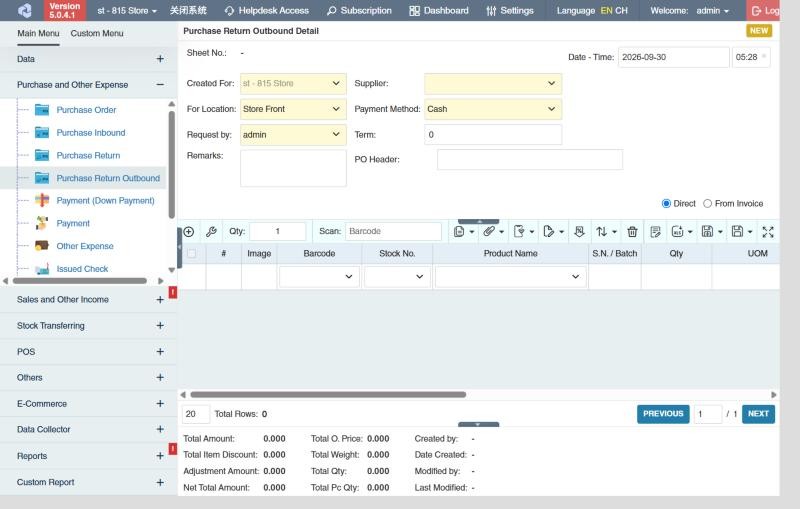The width and height of the screenshot is (800, 509).
Task: Click the horizontal scrollbar under the table
Action: (x=328, y=395)
